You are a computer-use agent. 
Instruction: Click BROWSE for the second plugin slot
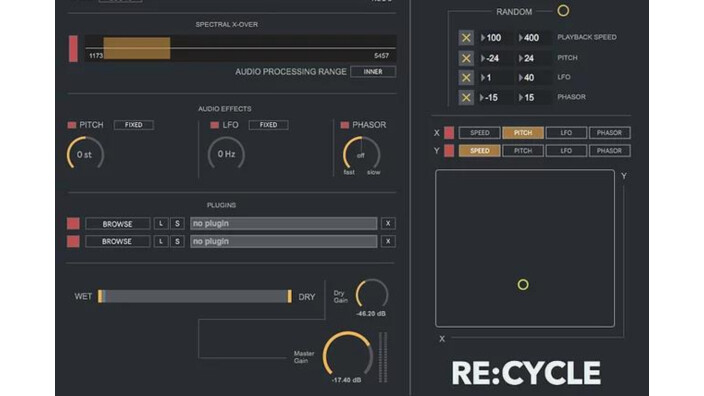click(x=118, y=242)
